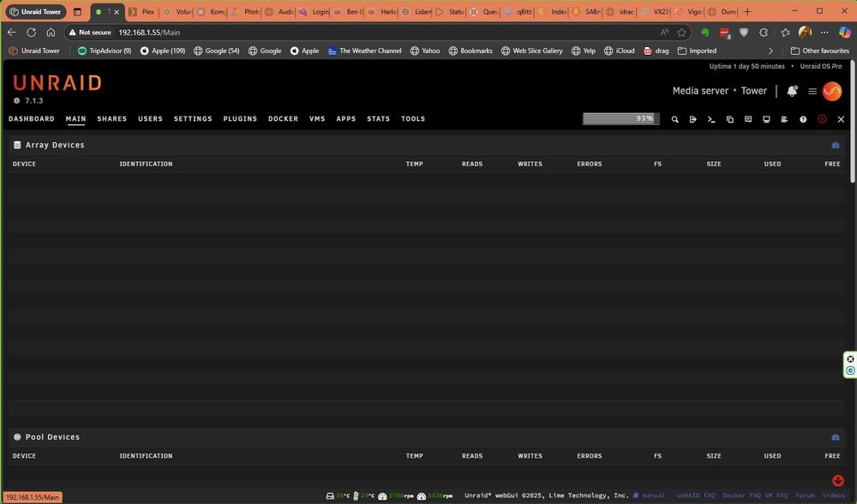Click the system info monitor icon
This screenshot has width=857, height=504.
pyautogui.click(x=766, y=119)
